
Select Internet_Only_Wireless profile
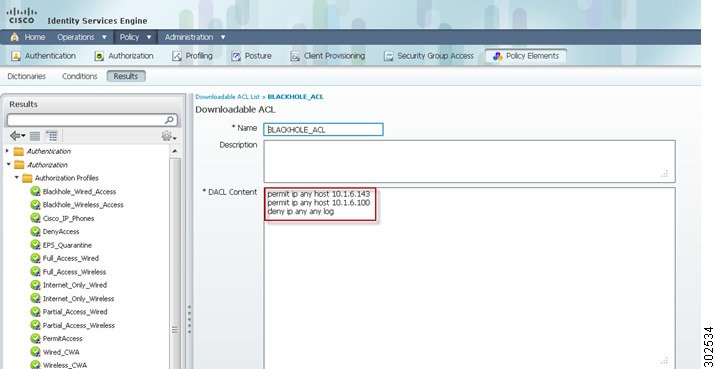tap(78, 299)
